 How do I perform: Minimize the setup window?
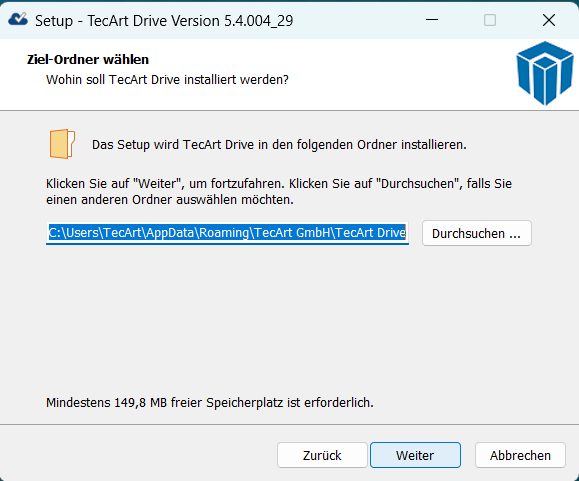(432, 20)
